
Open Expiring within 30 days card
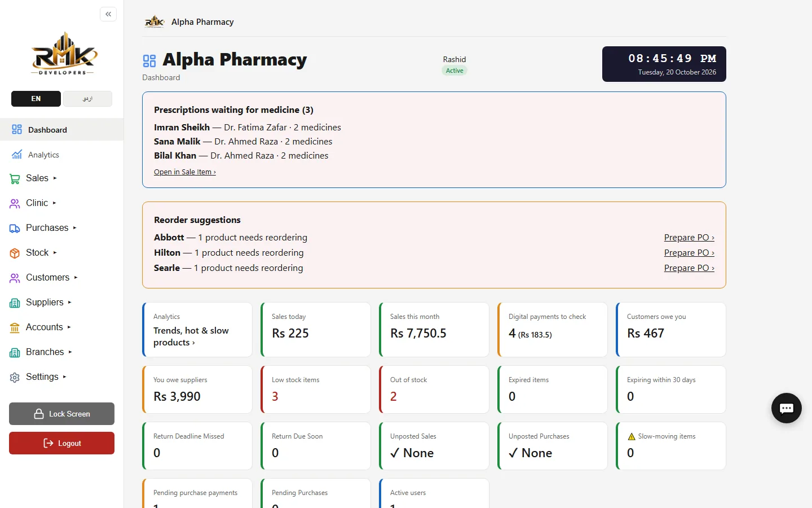point(671,389)
